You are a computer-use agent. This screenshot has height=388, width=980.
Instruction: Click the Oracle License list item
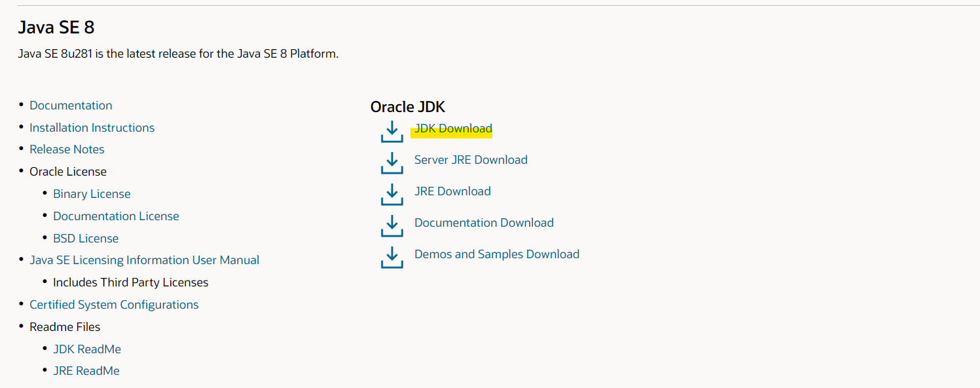coord(68,172)
